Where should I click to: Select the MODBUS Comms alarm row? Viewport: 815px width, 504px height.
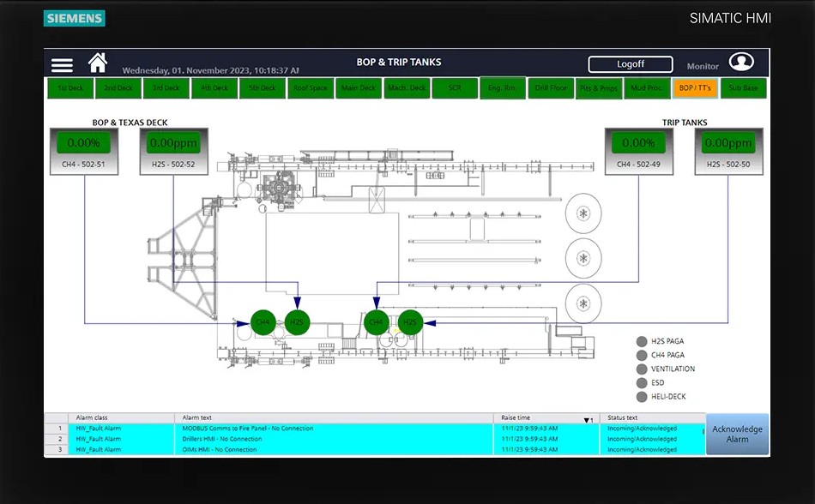tap(248, 429)
